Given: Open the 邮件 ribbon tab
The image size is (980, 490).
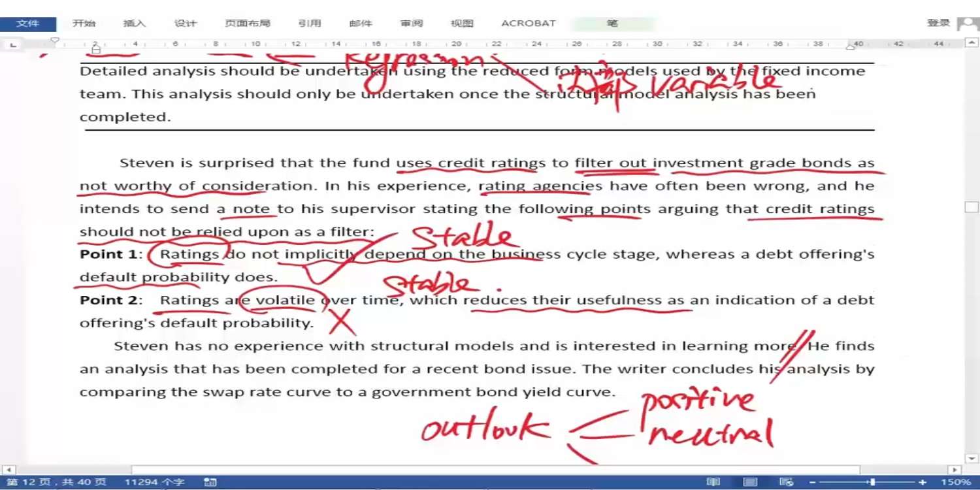Looking at the screenshot, I should tap(361, 24).
